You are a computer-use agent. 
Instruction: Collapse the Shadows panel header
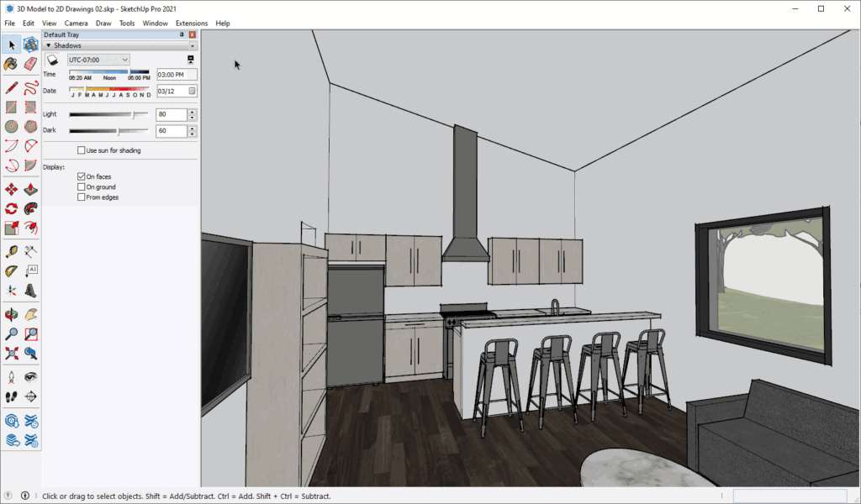[49, 45]
